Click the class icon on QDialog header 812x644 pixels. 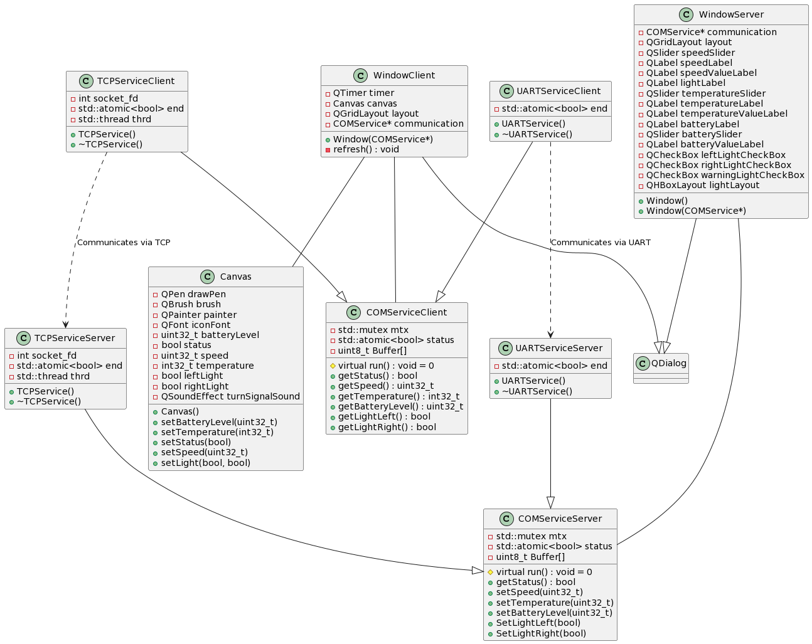click(x=643, y=362)
